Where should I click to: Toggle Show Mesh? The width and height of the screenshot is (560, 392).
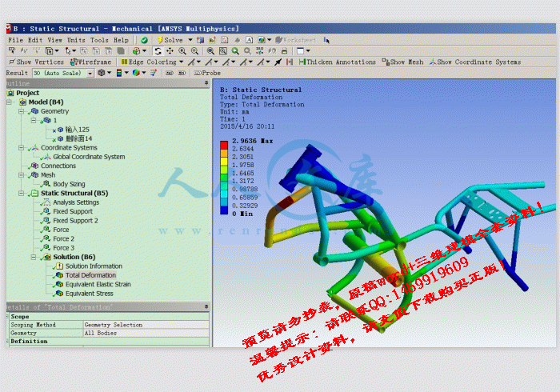click(x=402, y=62)
